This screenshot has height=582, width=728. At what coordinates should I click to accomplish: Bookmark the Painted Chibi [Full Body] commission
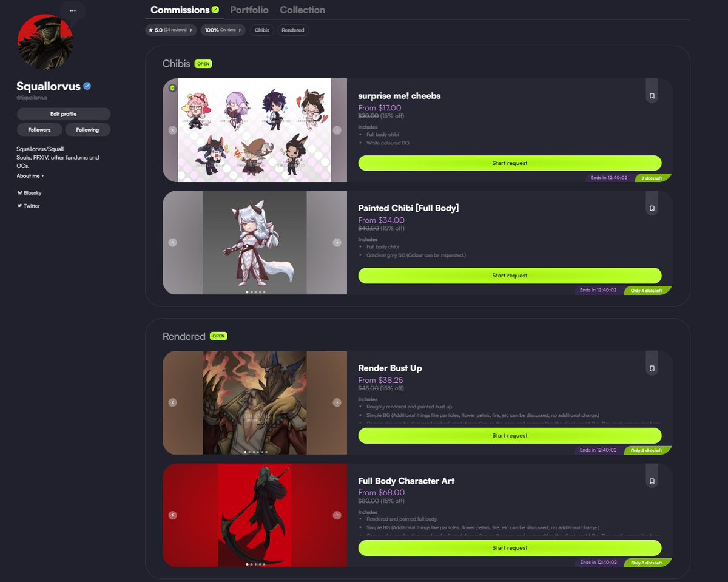pyautogui.click(x=652, y=208)
